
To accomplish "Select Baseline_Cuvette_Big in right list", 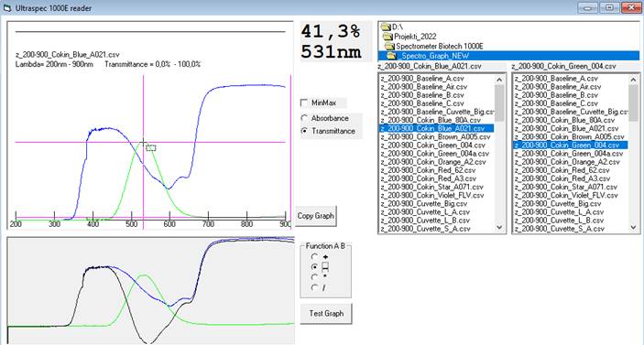I will pos(571,112).
